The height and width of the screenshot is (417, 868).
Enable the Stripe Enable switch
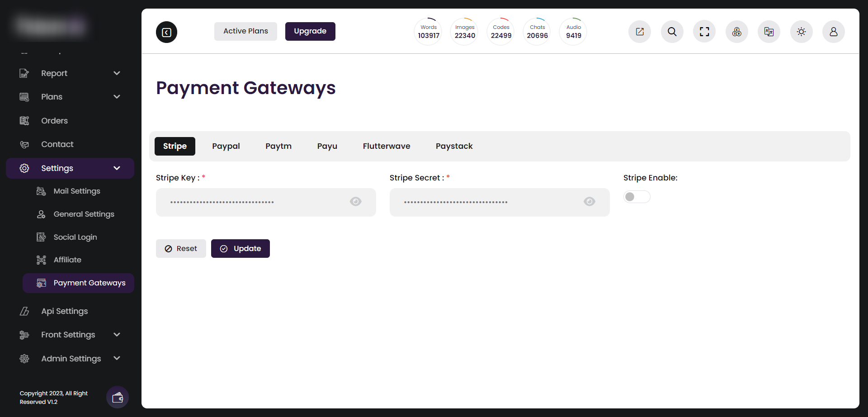(x=637, y=196)
